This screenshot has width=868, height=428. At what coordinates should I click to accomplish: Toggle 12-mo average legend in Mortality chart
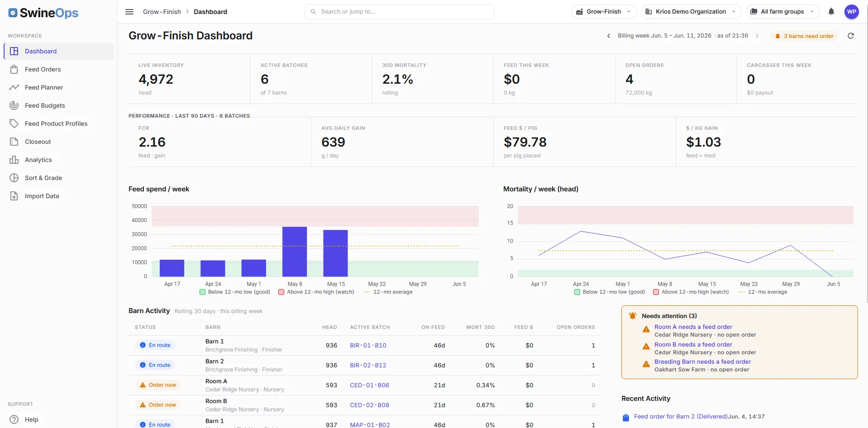tap(763, 292)
